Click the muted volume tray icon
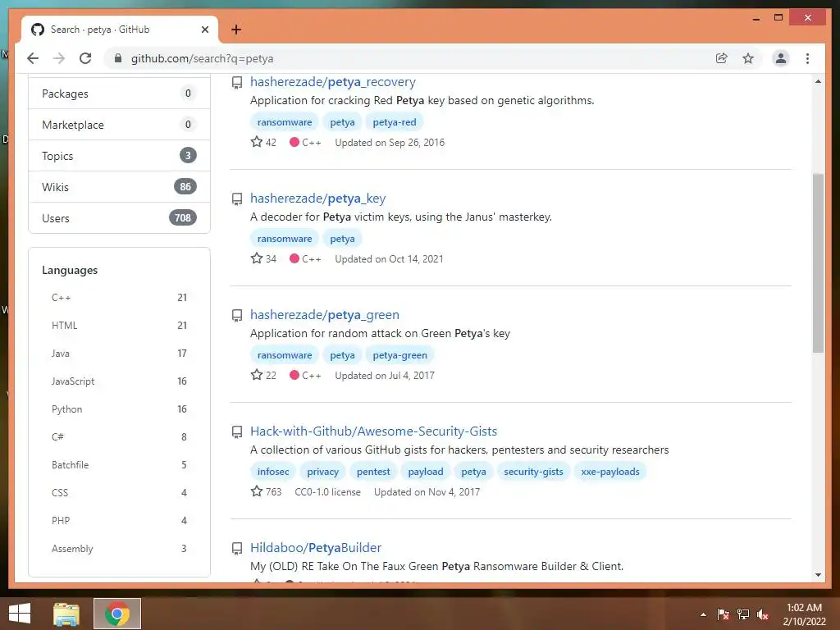Image resolution: width=840 pixels, height=630 pixels. (x=763, y=614)
